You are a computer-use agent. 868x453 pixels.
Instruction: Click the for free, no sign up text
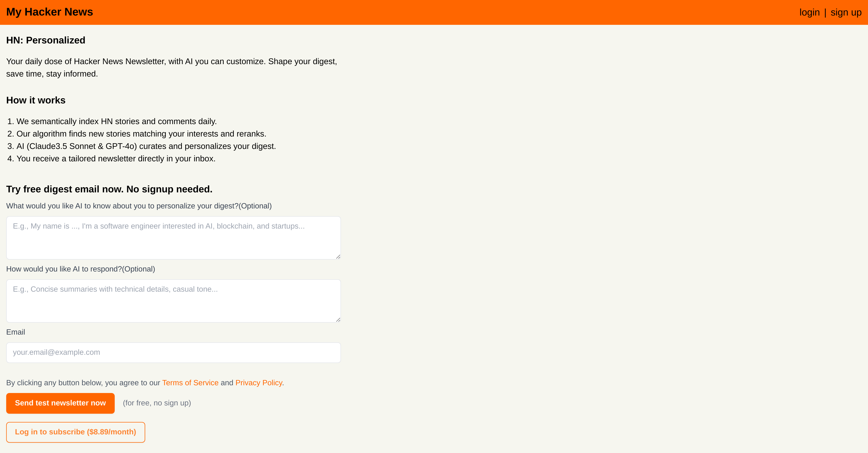157,403
